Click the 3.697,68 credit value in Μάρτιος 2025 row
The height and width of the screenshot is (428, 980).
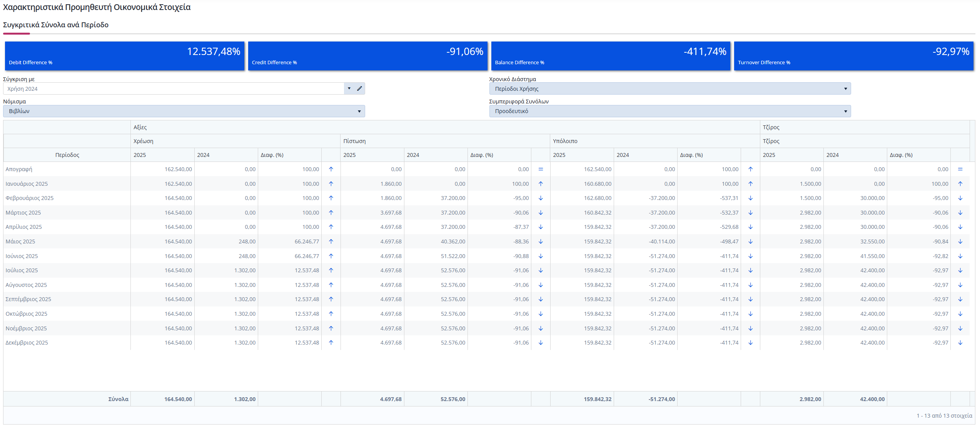391,213
